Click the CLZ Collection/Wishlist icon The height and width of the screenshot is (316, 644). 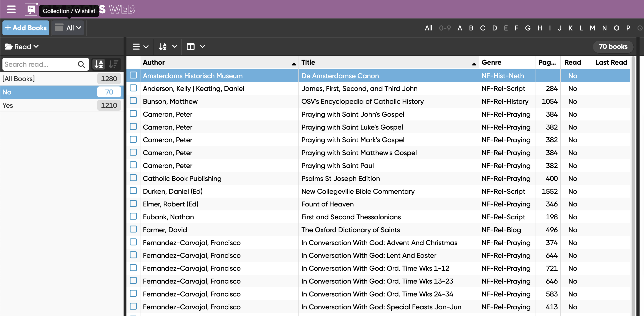(x=31, y=9)
